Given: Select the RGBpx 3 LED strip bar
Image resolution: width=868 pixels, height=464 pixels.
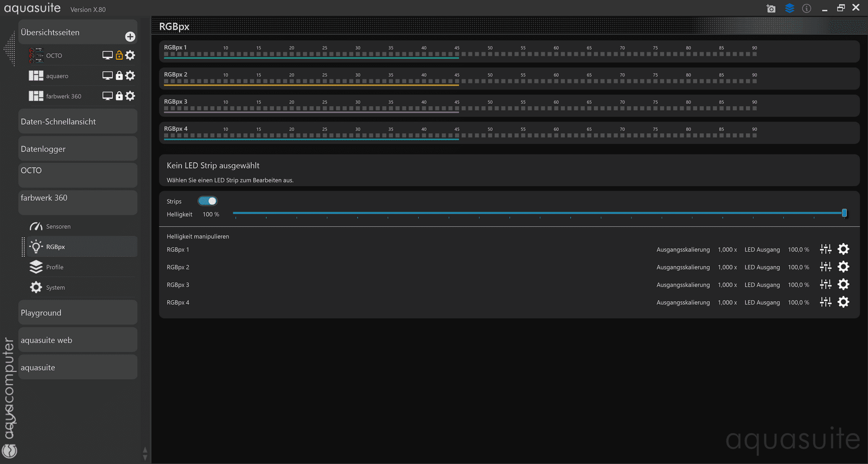Looking at the screenshot, I should [509, 106].
